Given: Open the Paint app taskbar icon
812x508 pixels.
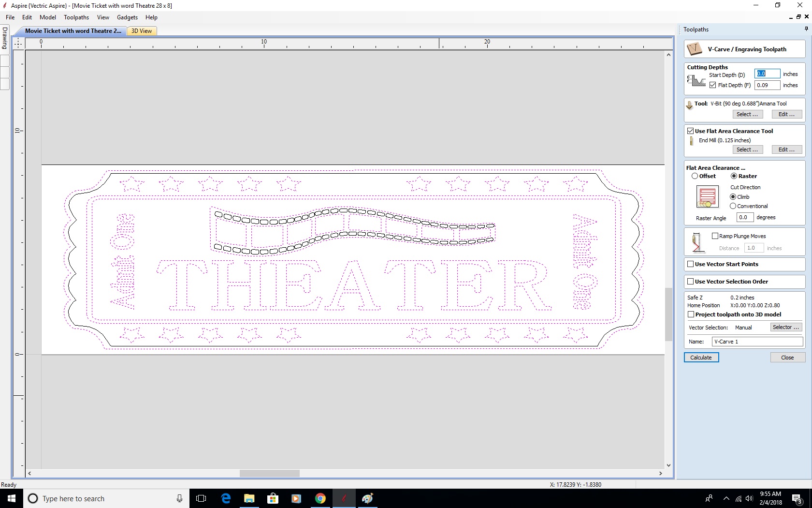Looking at the screenshot, I should (x=367, y=498).
